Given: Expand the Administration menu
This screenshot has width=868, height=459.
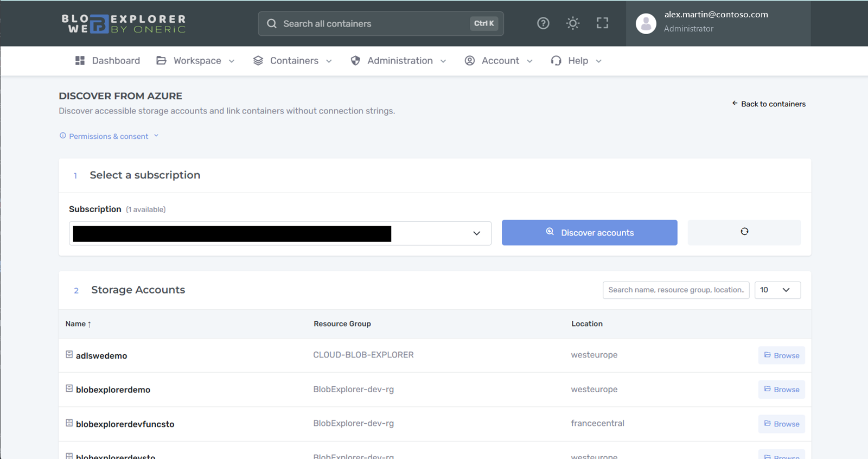Looking at the screenshot, I should pyautogui.click(x=399, y=61).
